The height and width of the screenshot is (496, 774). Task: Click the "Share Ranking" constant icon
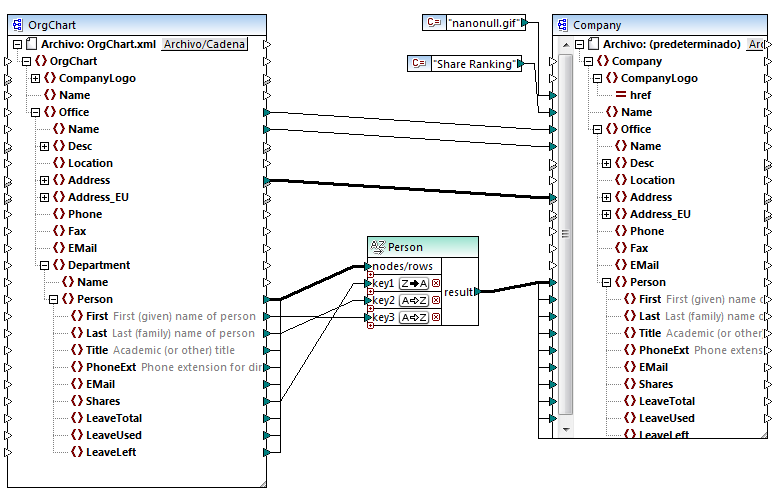tap(419, 64)
